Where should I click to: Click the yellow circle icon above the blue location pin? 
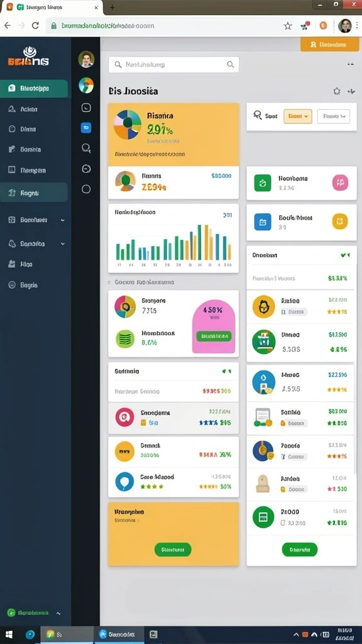[124, 451]
